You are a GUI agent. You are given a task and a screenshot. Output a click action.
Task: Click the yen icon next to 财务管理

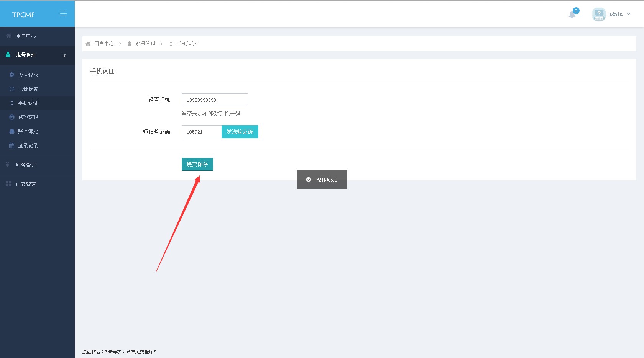8,165
